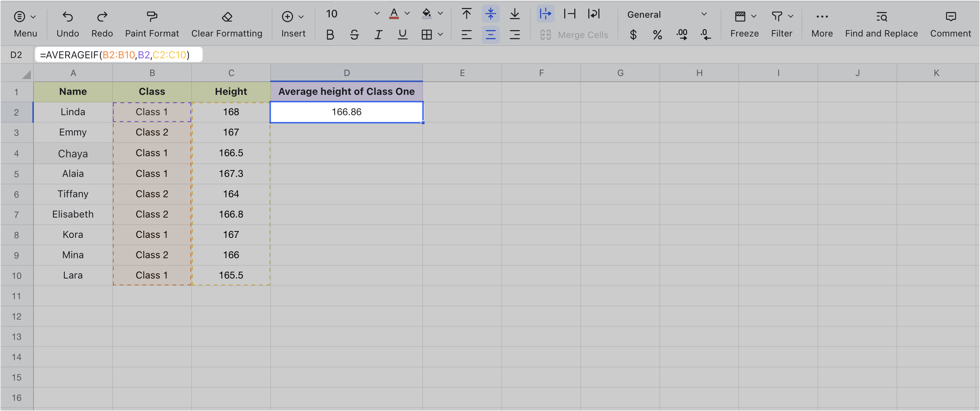Click the percentage format icon
The width and height of the screenshot is (980, 411).
[657, 35]
